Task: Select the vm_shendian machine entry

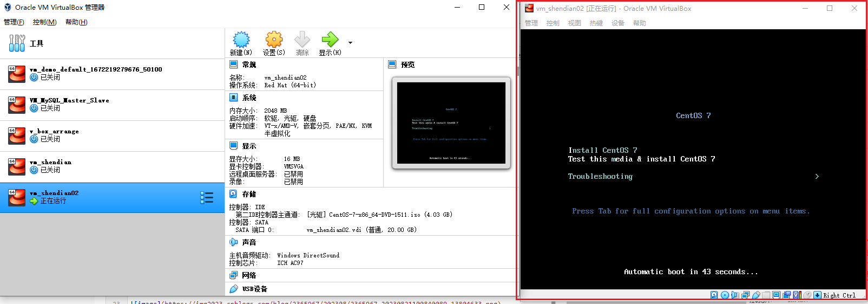Action: click(112, 167)
